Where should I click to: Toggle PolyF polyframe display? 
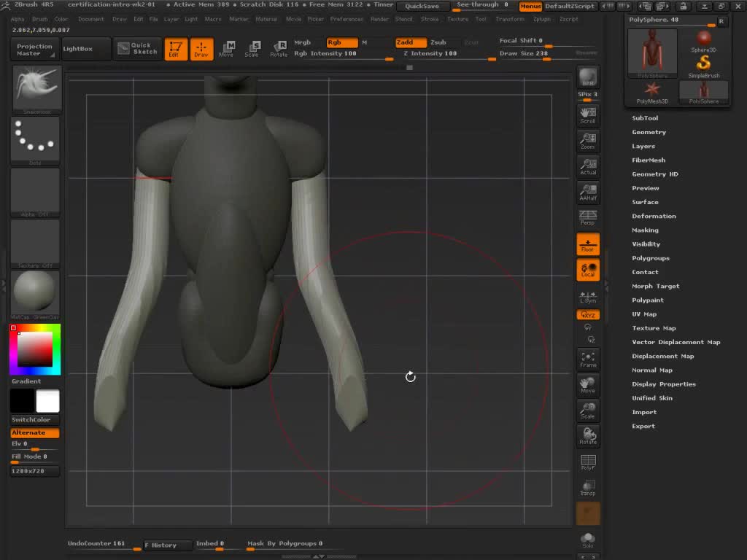(x=588, y=462)
